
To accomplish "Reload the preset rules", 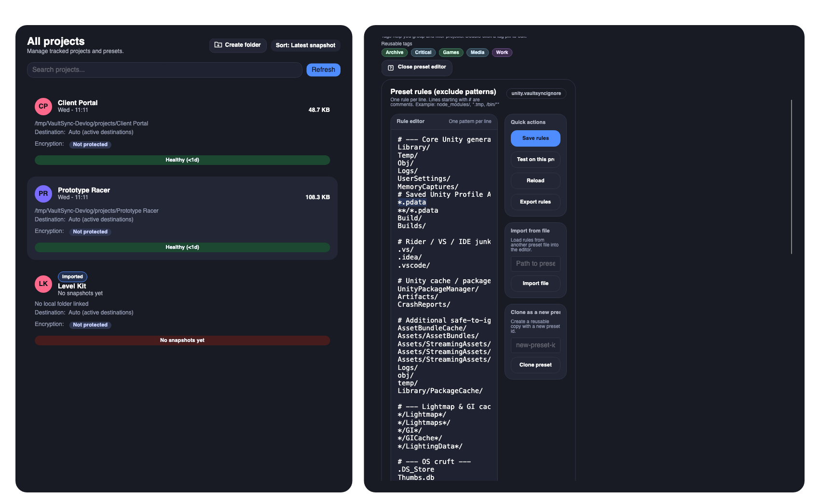I will coord(535,181).
